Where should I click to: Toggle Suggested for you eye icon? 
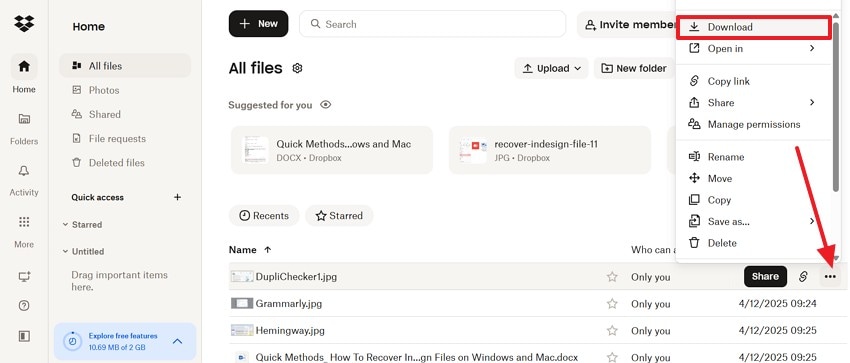coord(325,105)
